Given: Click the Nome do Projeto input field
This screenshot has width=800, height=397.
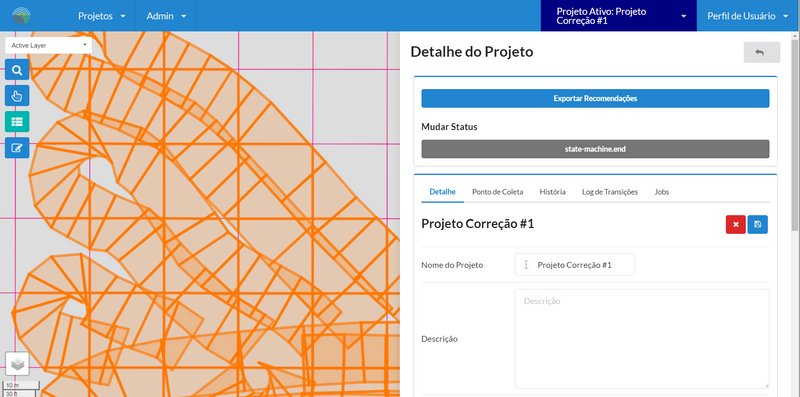Looking at the screenshot, I should (x=575, y=265).
